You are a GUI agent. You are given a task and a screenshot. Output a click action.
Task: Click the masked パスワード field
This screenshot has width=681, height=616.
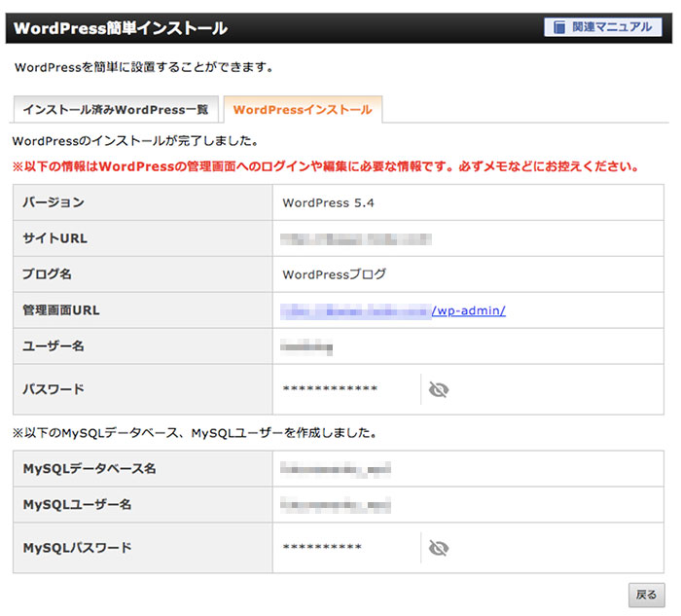click(330, 390)
